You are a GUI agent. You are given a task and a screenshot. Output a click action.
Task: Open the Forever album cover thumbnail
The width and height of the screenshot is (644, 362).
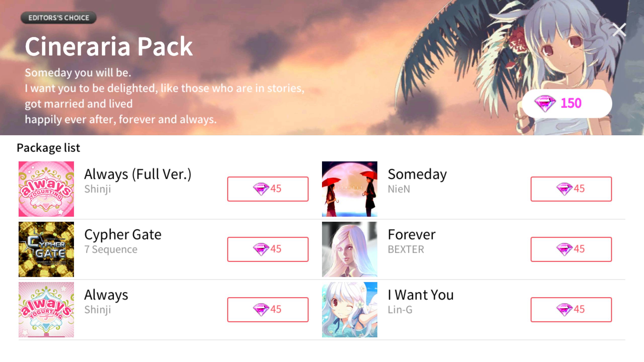pyautogui.click(x=350, y=249)
